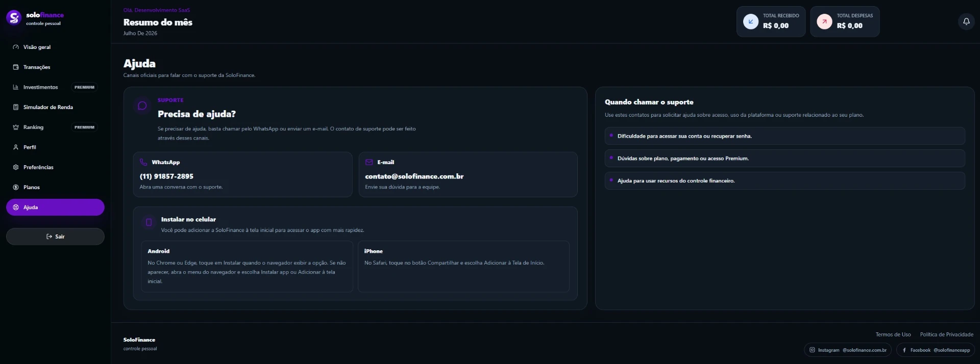Click the Visão geral gauge icon
Screen dimensions: 980x364
(x=16, y=47)
